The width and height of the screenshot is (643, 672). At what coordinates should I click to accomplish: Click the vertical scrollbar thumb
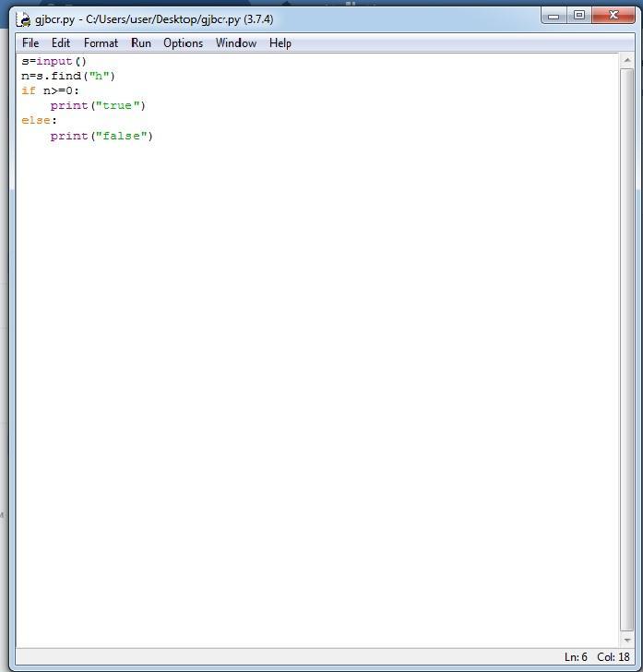pos(627,350)
